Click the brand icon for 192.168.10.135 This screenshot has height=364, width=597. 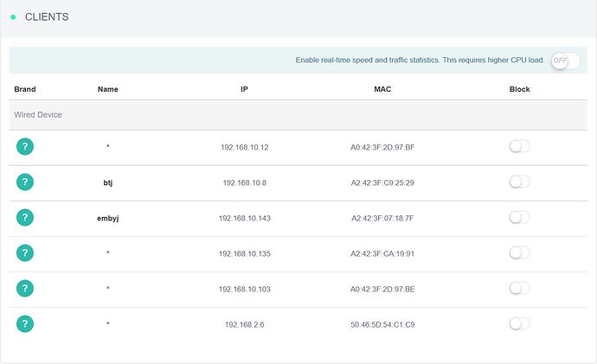pyautogui.click(x=26, y=252)
